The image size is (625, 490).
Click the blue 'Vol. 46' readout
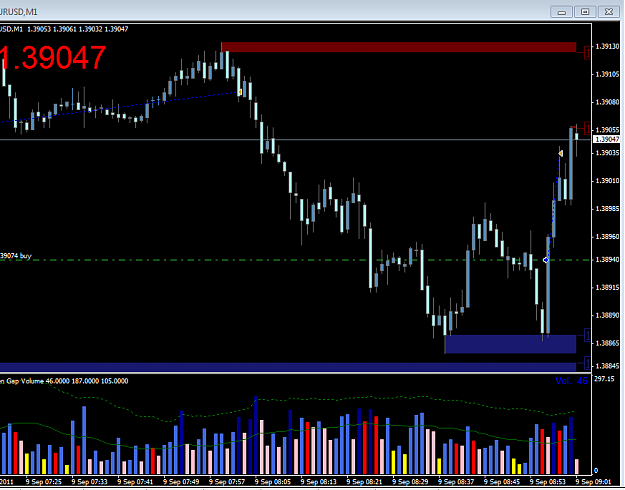pyautogui.click(x=572, y=381)
